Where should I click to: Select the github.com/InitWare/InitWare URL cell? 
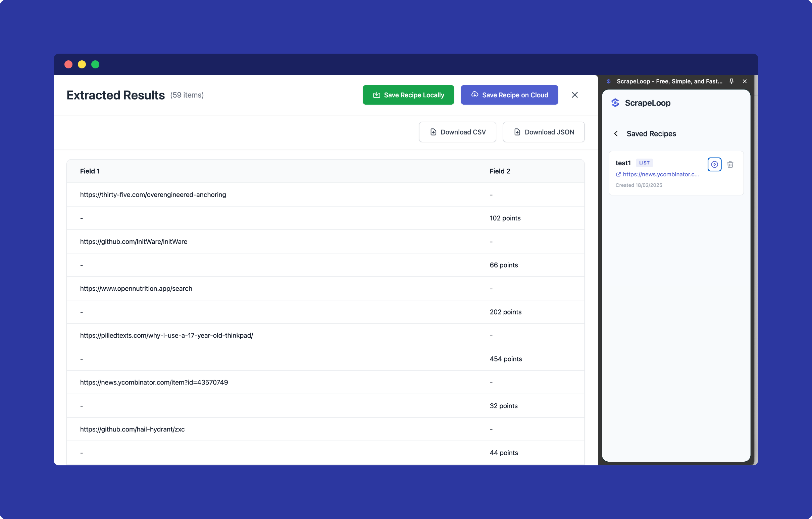[134, 242]
